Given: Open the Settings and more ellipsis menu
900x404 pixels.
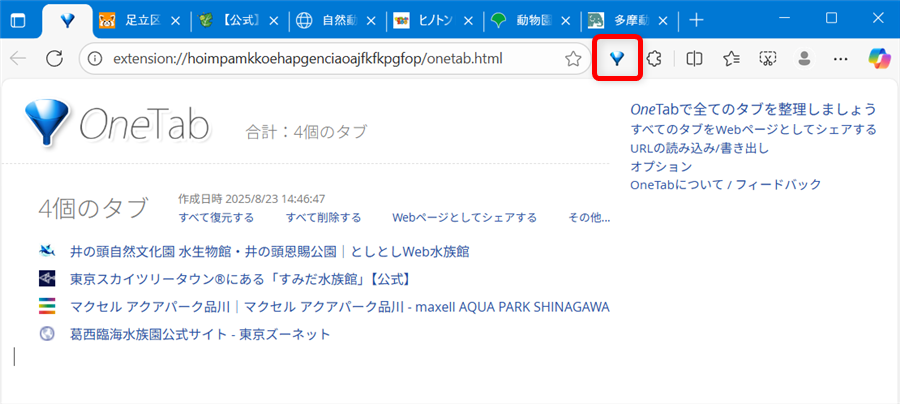Looking at the screenshot, I should [x=841, y=59].
